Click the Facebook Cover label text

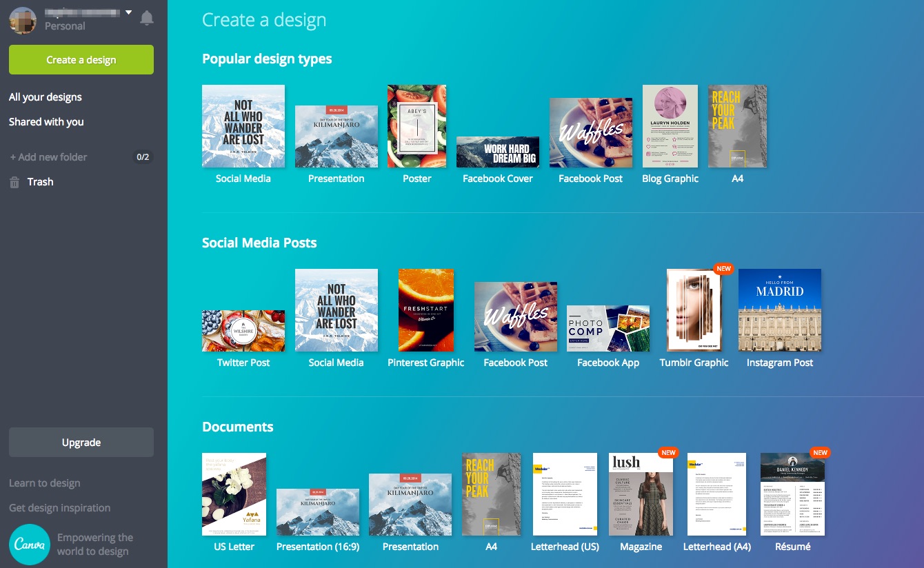[x=498, y=179]
